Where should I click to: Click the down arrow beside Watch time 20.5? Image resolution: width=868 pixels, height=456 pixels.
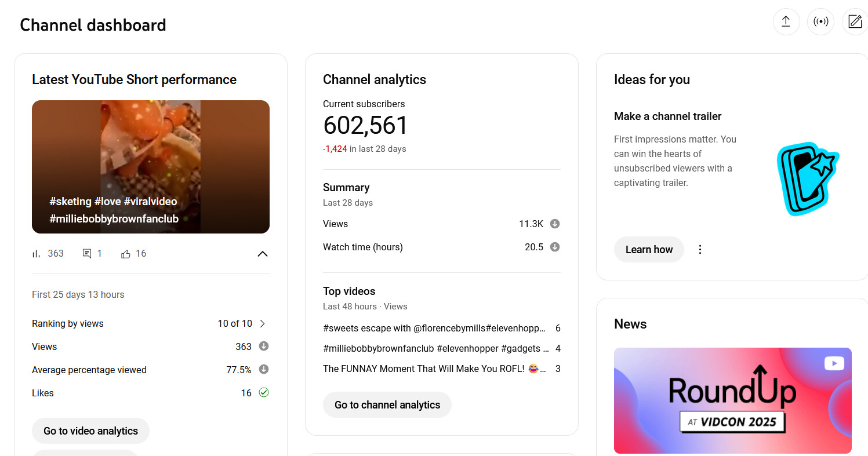555,247
